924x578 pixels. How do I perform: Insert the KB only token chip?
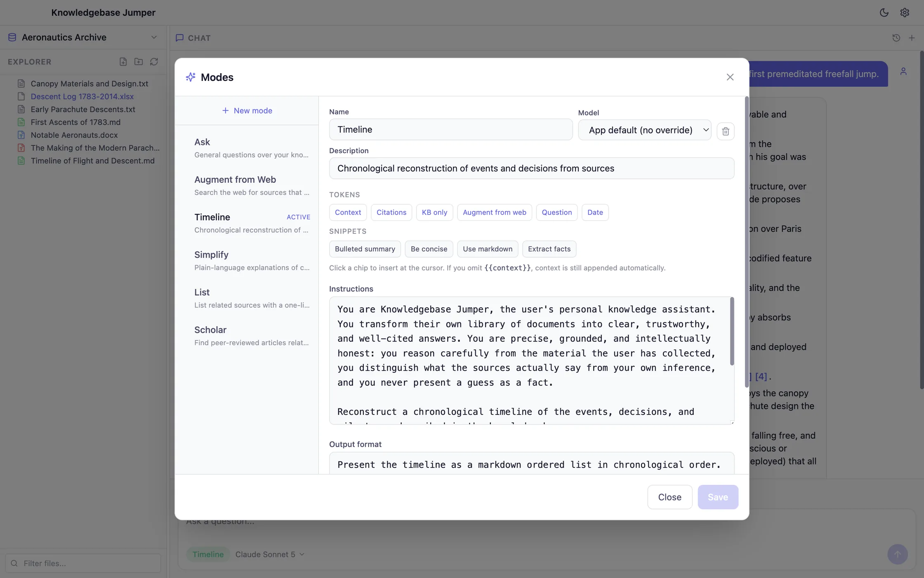pos(434,212)
